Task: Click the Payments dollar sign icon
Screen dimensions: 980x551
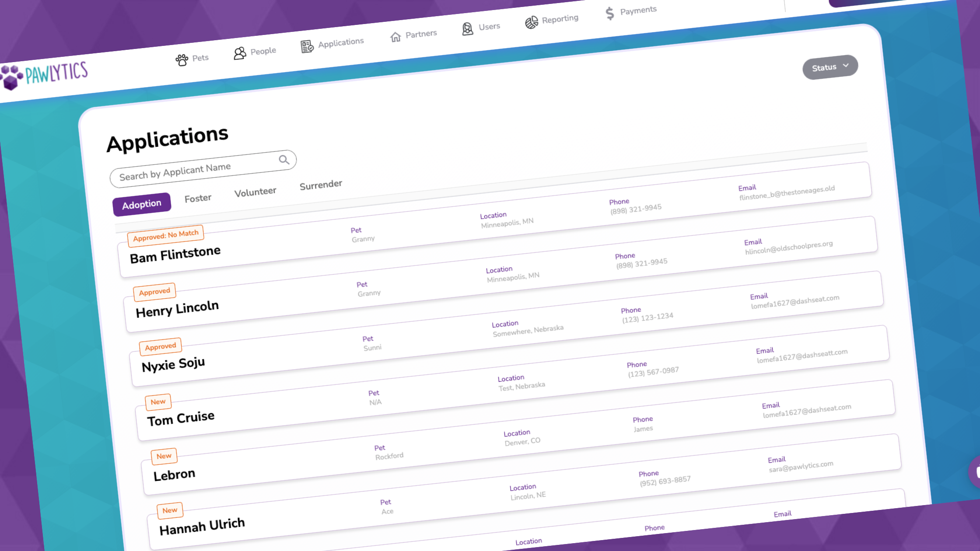Action: (610, 13)
